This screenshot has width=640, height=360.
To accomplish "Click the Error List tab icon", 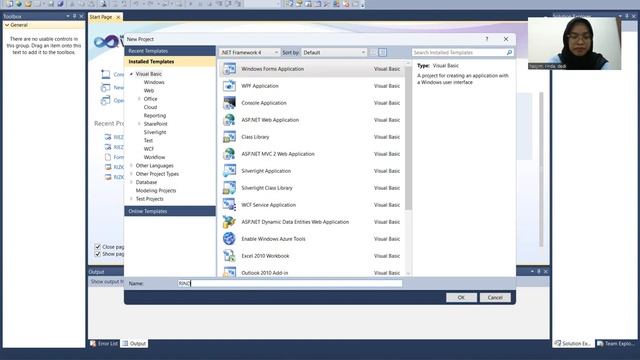I will click(93, 344).
